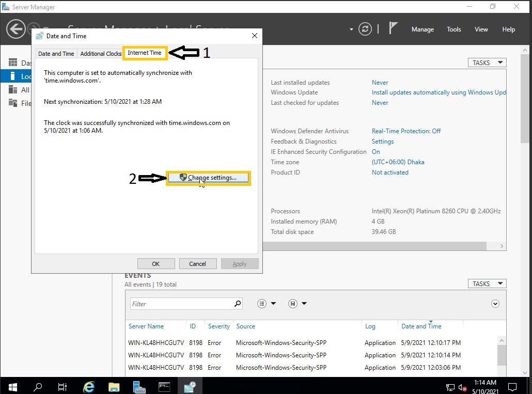Image resolution: width=532 pixels, height=394 pixels.
Task: Select the Internet Time tab
Action: tap(145, 53)
